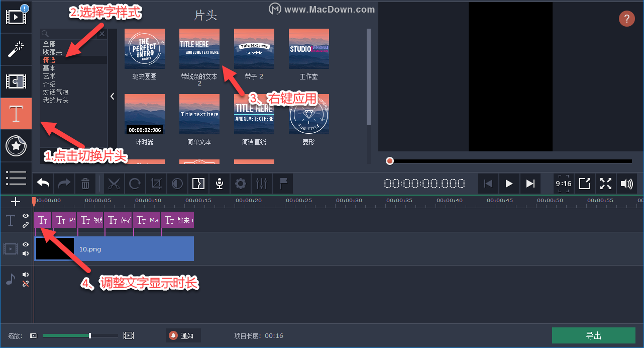The image size is (644, 348).
Task: Open help question mark button
Action: coord(626,19)
